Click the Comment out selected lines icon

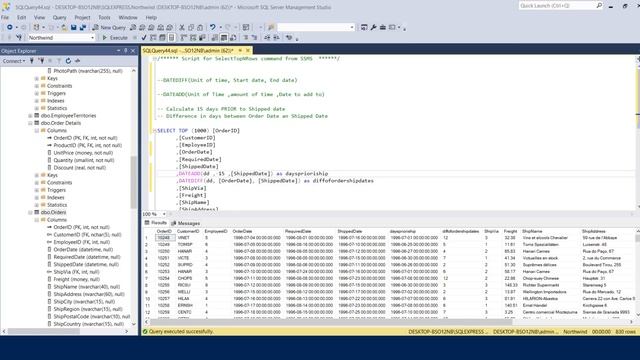pos(246,38)
